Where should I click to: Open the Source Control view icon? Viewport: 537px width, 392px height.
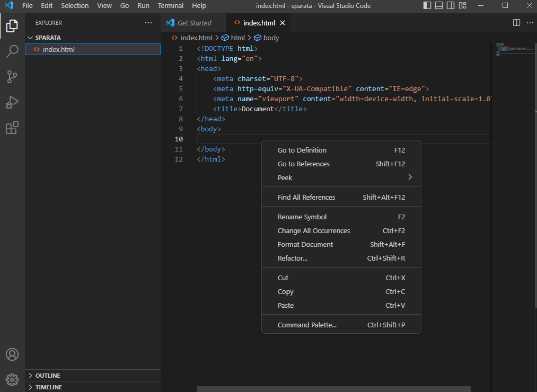(x=12, y=77)
